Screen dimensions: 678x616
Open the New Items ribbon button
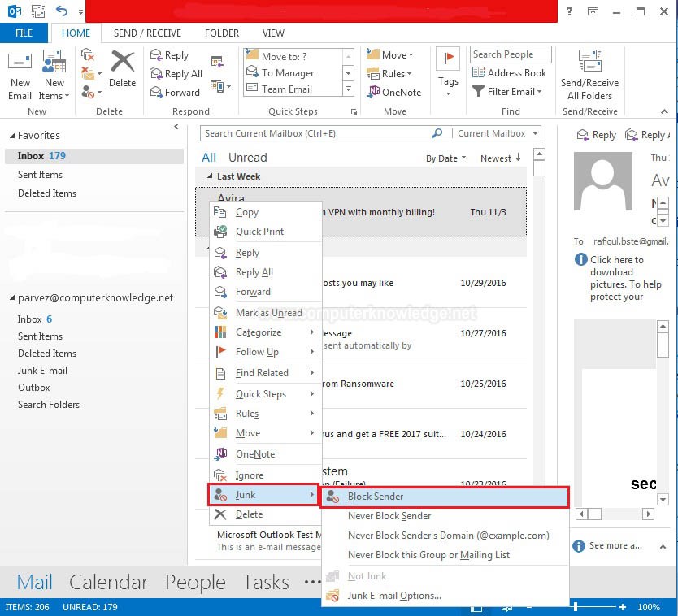coord(54,76)
